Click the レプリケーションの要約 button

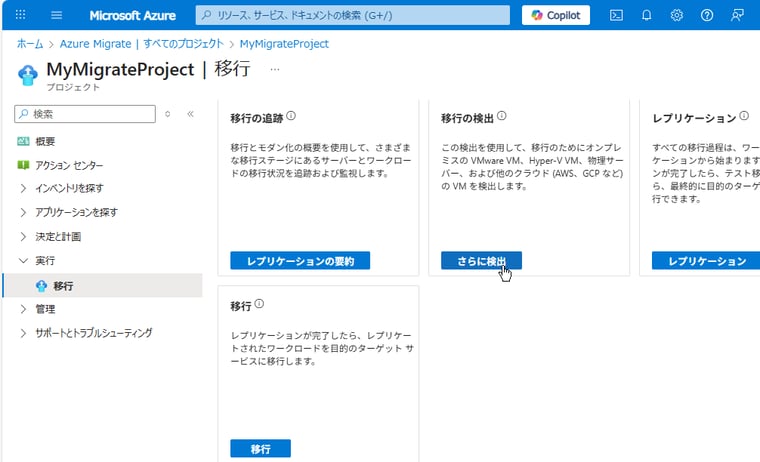(300, 261)
